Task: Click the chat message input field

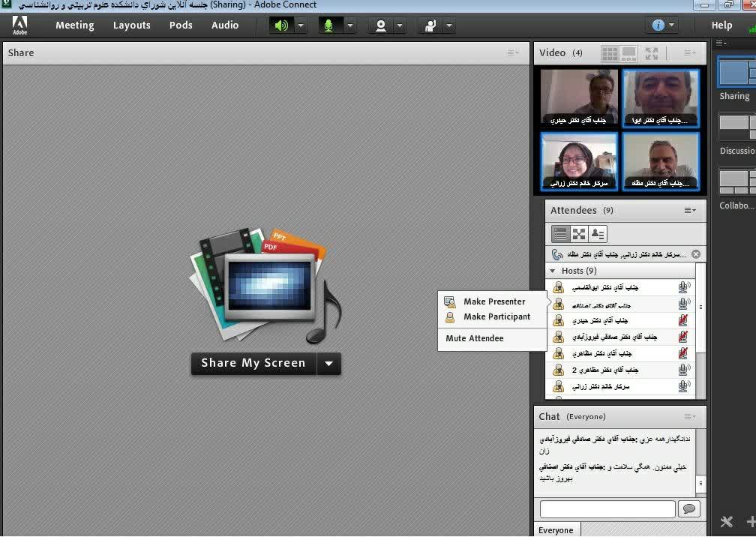Action: click(x=607, y=509)
